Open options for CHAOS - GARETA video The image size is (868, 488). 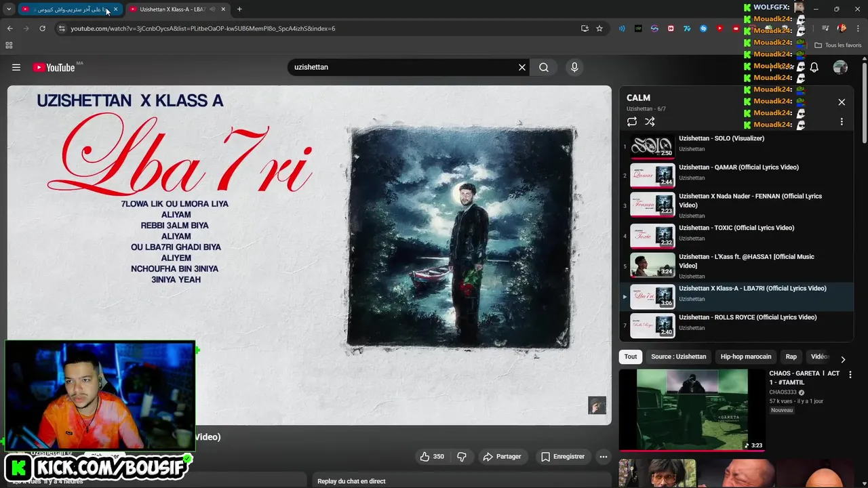(850, 374)
